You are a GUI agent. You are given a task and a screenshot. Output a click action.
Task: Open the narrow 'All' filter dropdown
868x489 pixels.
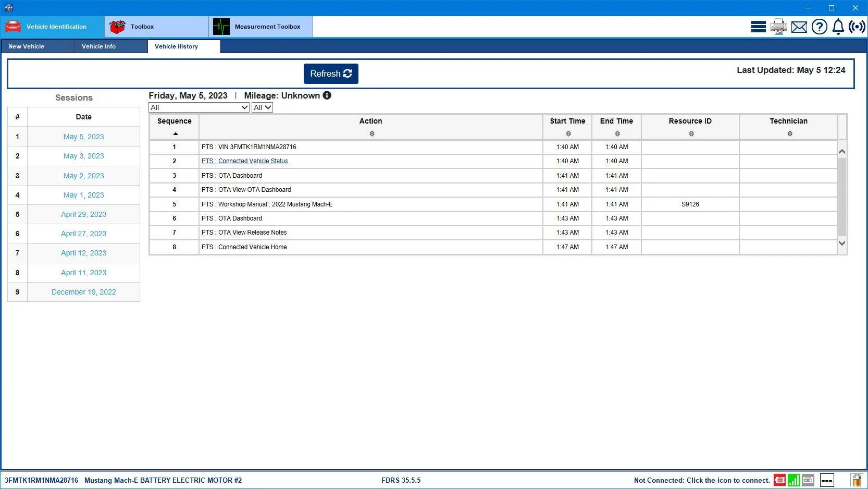[x=262, y=107]
